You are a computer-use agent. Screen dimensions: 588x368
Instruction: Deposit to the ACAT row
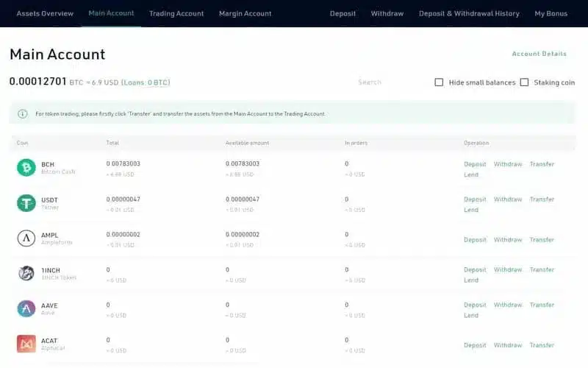475,345
